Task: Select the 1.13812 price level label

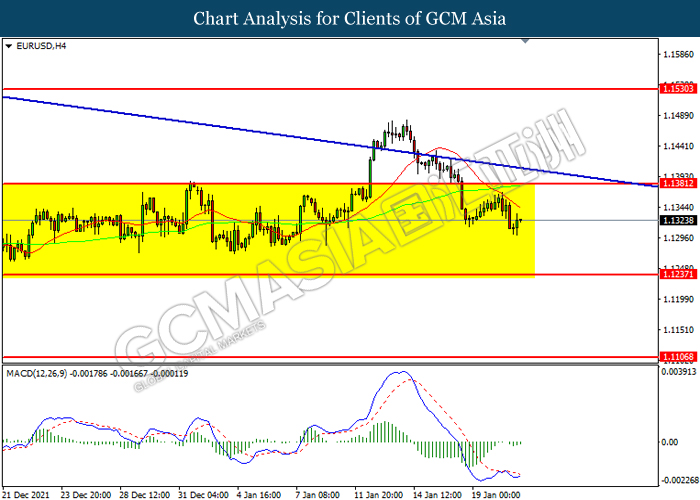Action: pos(678,183)
